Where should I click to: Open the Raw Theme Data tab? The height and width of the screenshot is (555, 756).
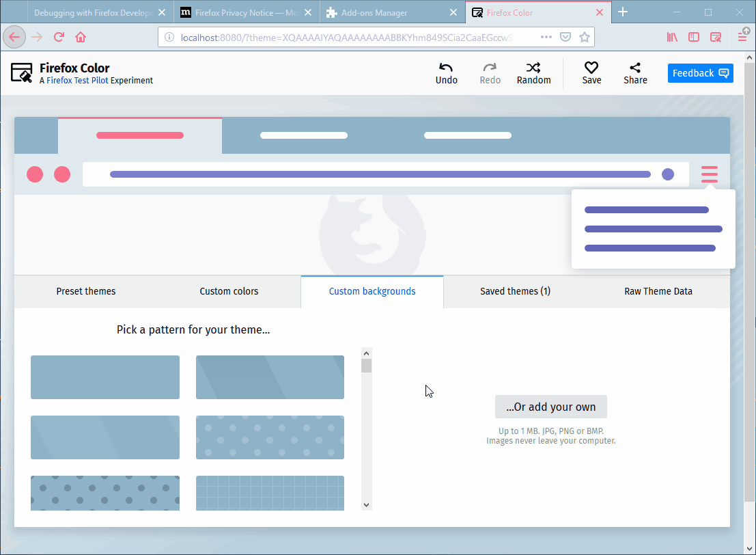tap(658, 291)
